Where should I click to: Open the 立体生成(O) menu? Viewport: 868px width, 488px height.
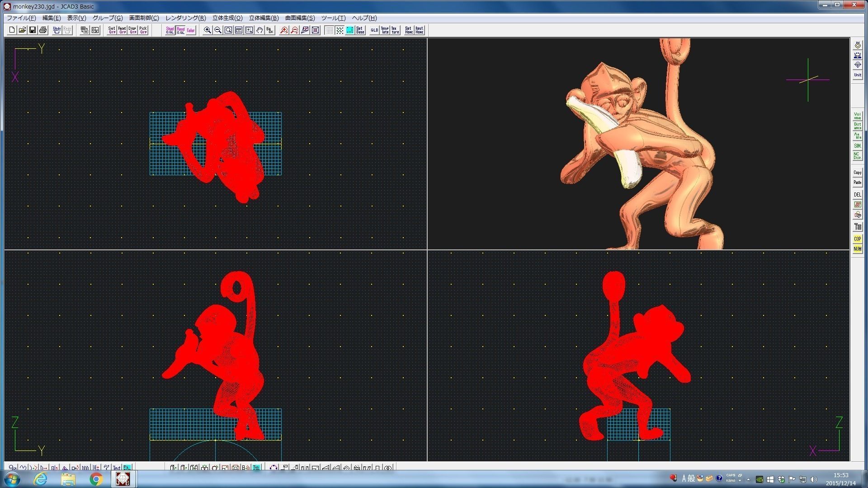[x=227, y=18]
